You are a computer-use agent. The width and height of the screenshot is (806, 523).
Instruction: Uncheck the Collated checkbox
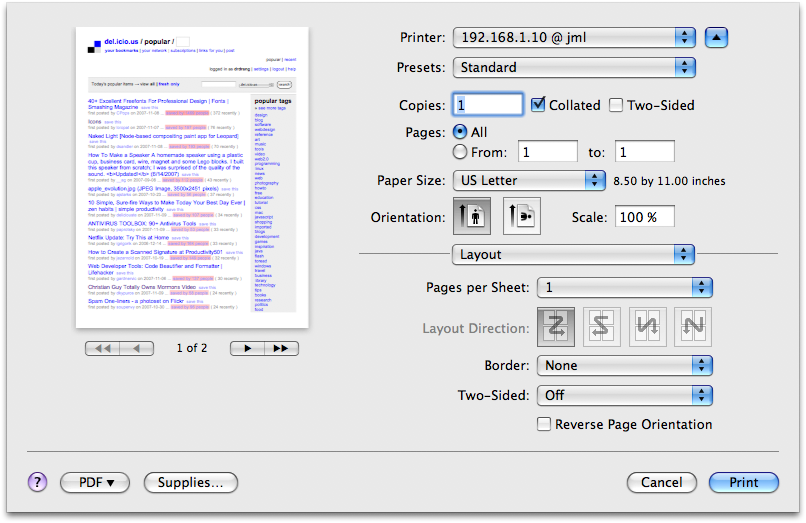[x=538, y=104]
